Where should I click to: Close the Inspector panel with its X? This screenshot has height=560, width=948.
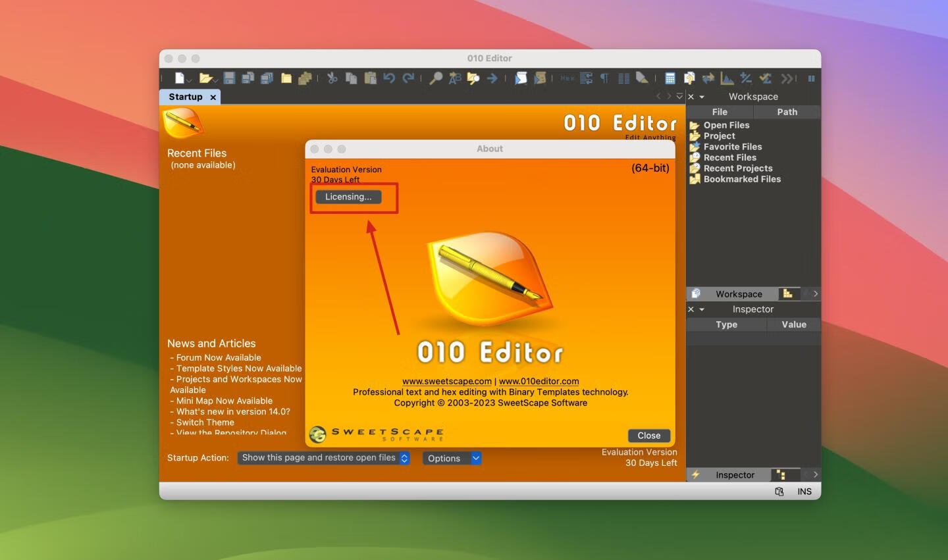(691, 309)
